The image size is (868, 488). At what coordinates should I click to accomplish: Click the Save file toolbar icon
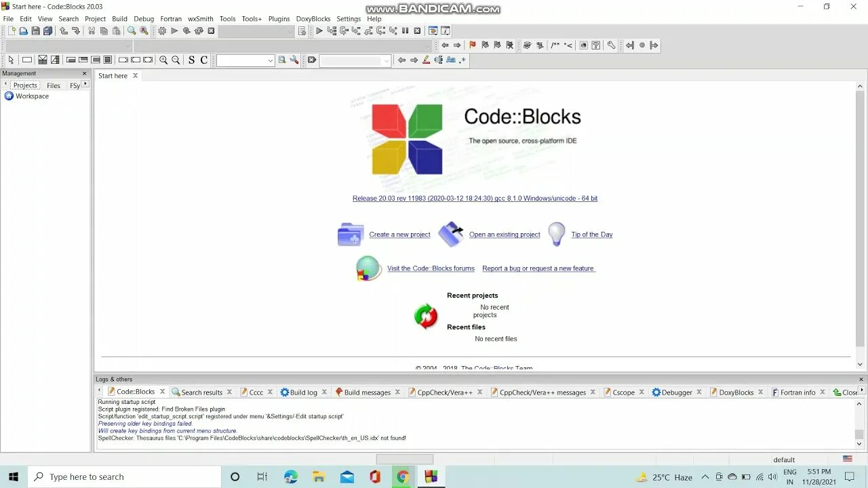(x=35, y=30)
